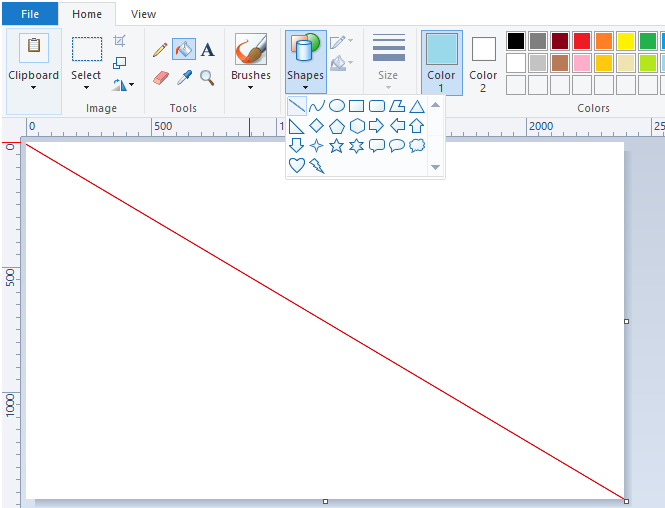Switch to the Home tab
665x508 pixels.
[87, 14]
